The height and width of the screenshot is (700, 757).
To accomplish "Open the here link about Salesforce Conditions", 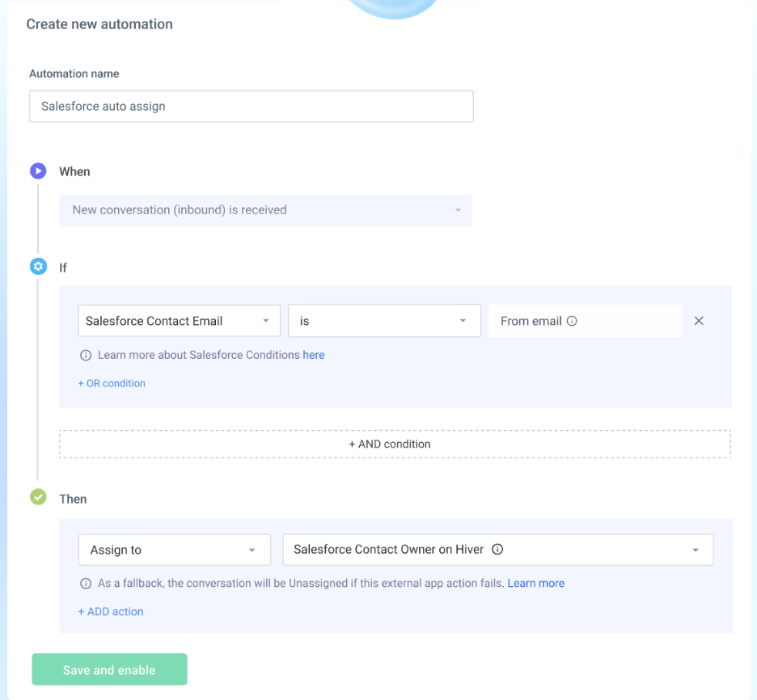I will coord(314,355).
